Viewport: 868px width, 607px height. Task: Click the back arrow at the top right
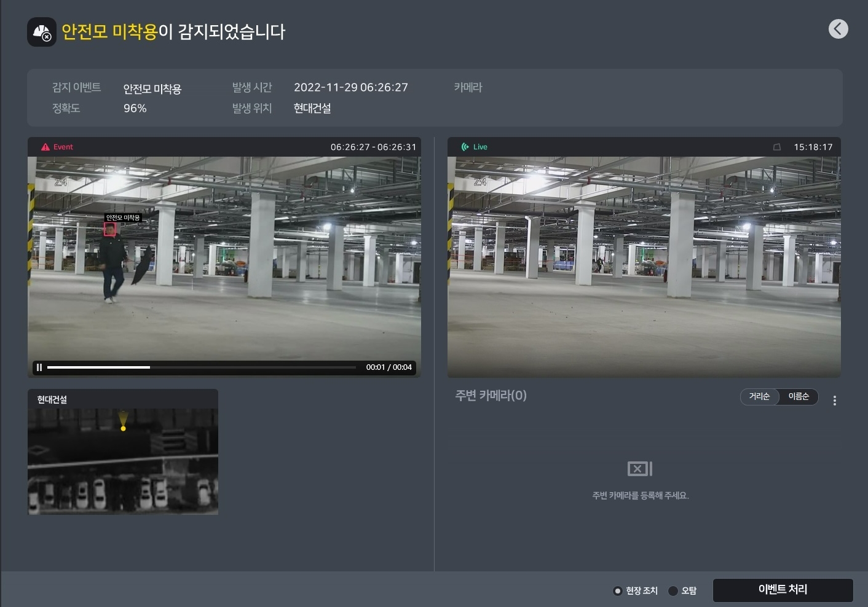tap(838, 29)
